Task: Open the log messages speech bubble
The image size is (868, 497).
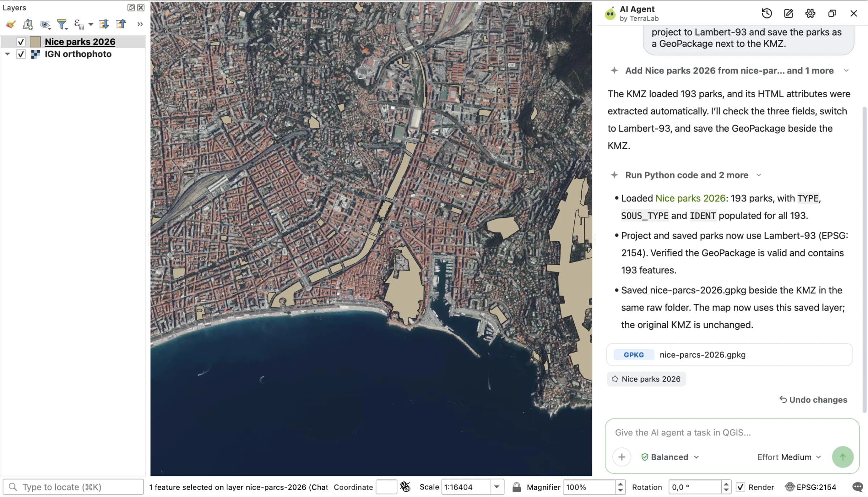Action: tap(858, 487)
